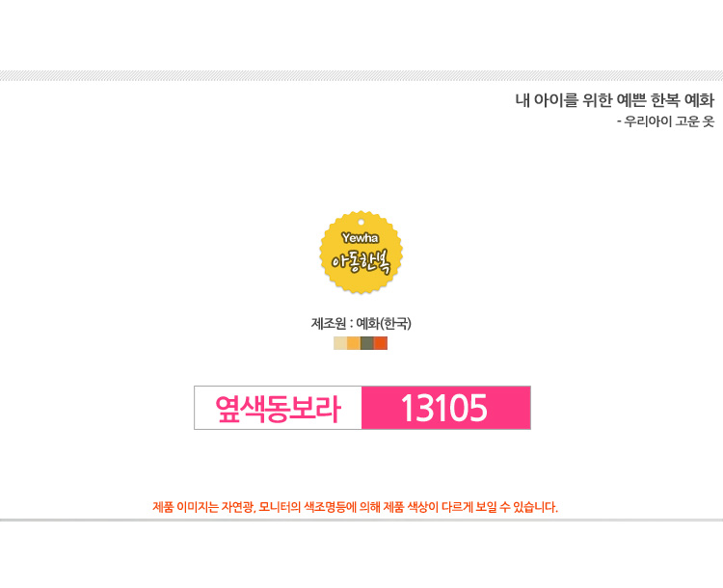723x588 pixels.
Task: Click the subtitle 우리아이 고운 옷
Action: pos(669,121)
